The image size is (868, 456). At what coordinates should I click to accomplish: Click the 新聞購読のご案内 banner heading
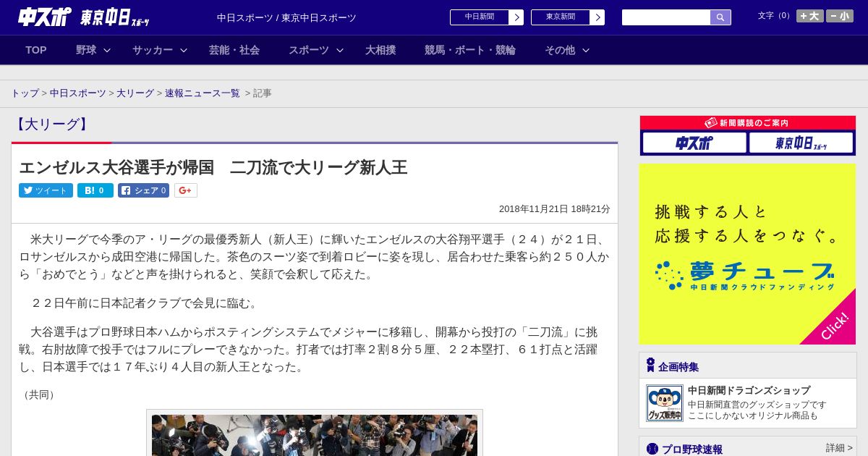coord(748,123)
